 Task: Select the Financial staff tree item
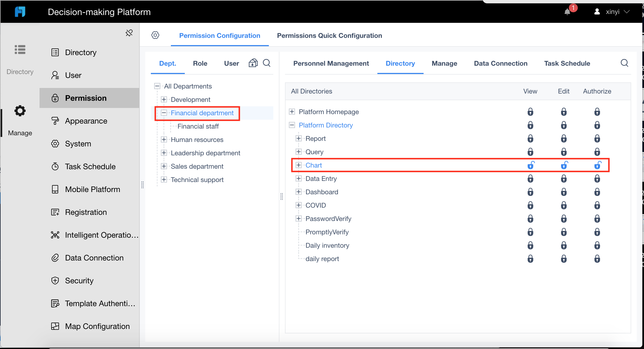tap(198, 126)
